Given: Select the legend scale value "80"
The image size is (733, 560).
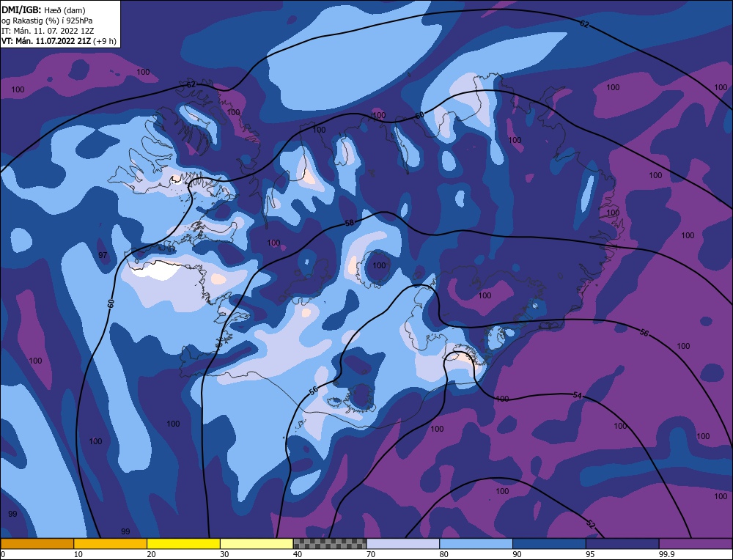Looking at the screenshot, I should click(x=444, y=554).
